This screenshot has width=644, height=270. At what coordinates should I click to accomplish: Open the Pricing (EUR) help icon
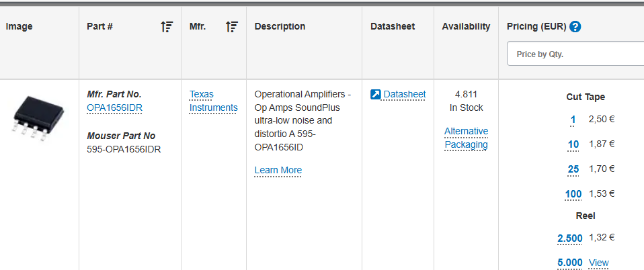(576, 27)
